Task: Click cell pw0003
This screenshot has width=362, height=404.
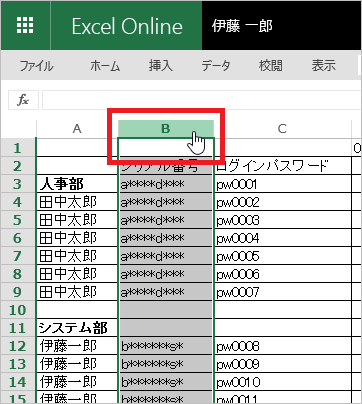Action: [283, 220]
